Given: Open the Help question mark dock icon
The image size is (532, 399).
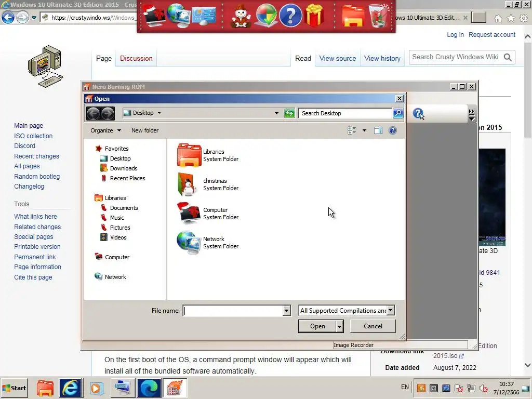Looking at the screenshot, I should pos(290,15).
